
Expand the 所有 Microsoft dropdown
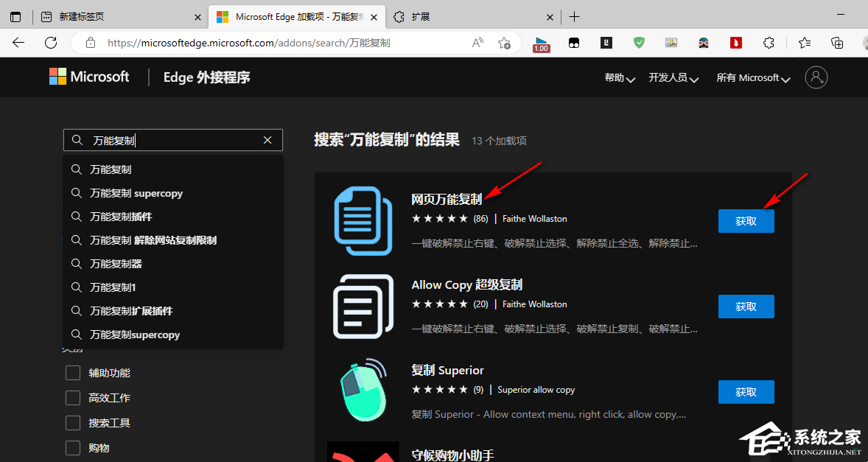[753, 78]
